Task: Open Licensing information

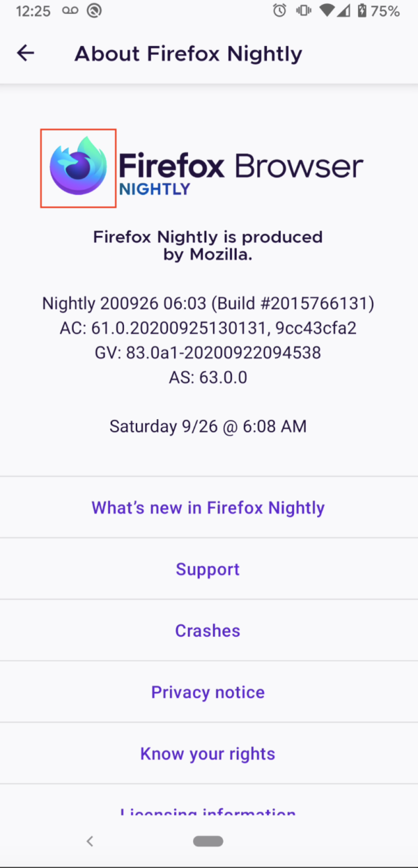Action: tap(208, 814)
